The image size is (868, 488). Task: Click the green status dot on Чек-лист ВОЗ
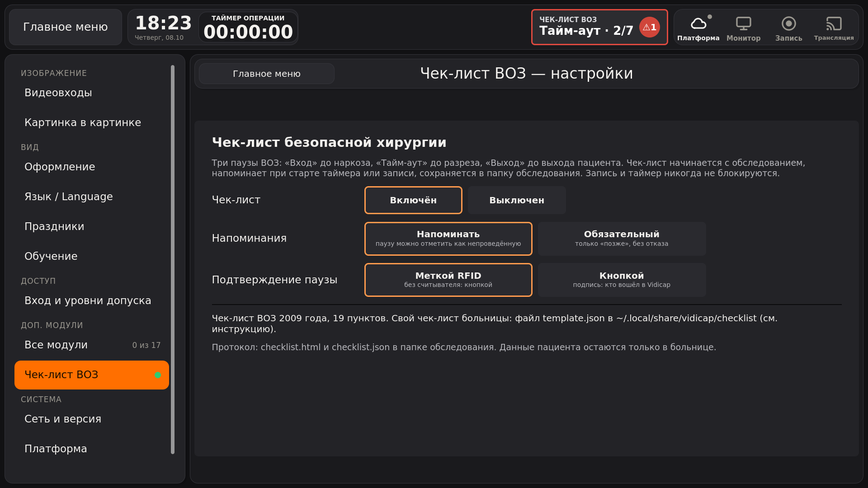[x=158, y=375]
